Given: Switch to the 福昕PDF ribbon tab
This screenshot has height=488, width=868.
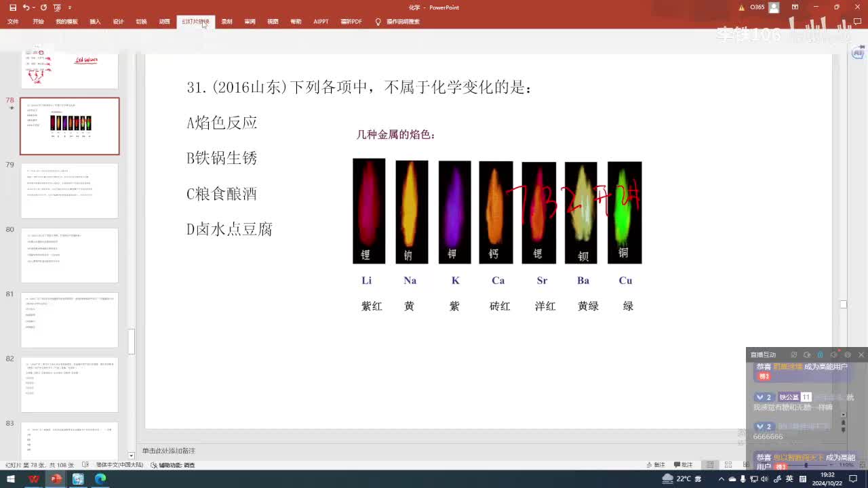Looking at the screenshot, I should 351,22.
